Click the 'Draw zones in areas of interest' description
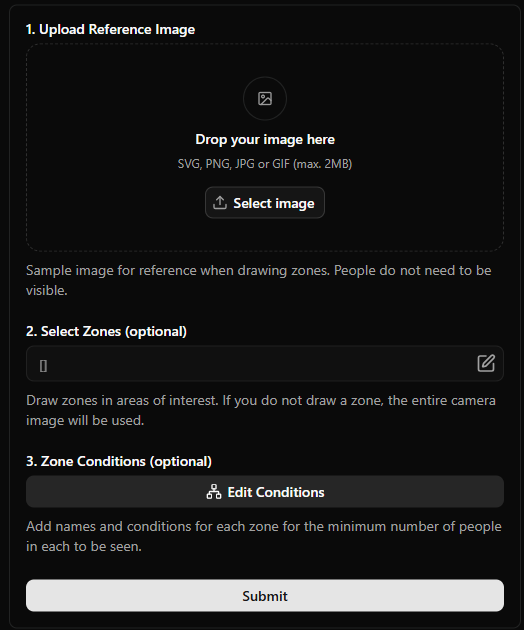This screenshot has width=524, height=630. click(x=261, y=410)
